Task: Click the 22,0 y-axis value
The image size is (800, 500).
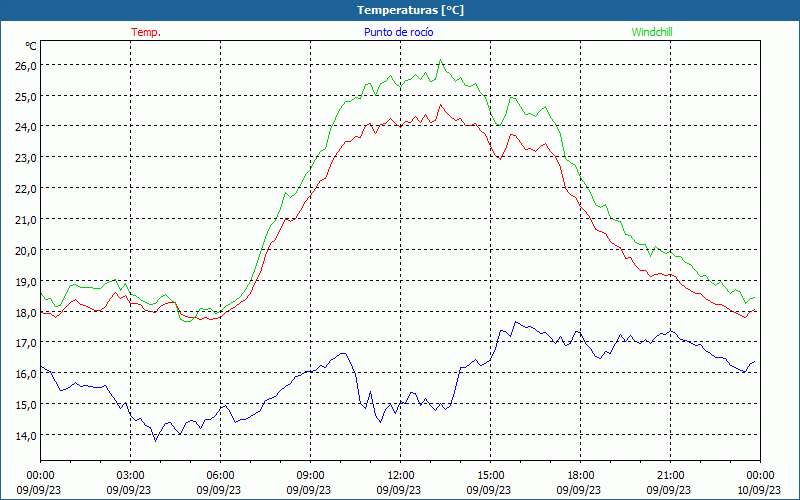Action: [26, 189]
